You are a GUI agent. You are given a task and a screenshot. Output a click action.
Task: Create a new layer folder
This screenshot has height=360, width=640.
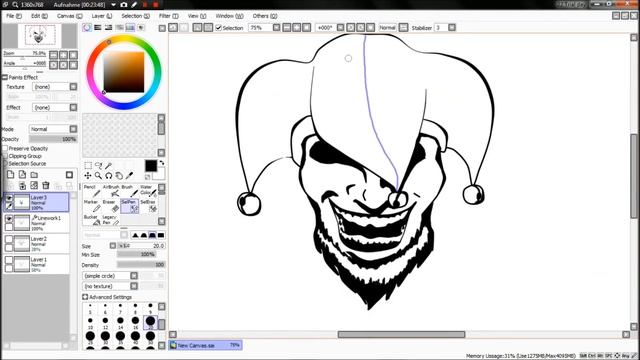(x=34, y=175)
